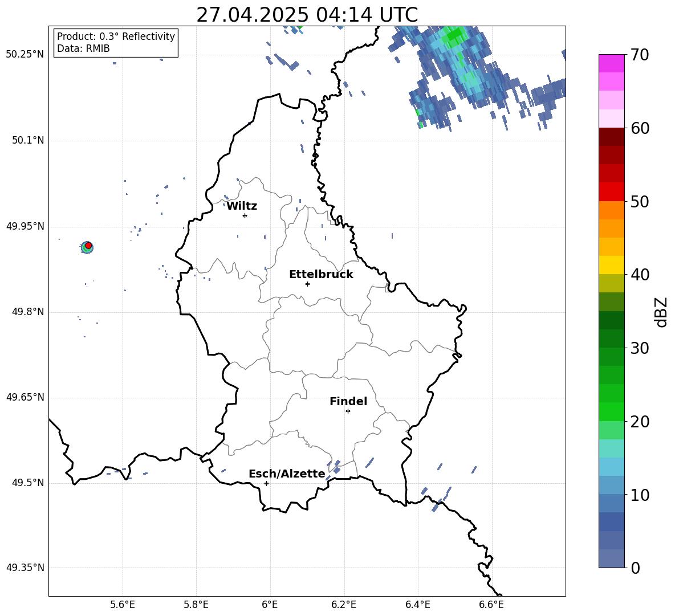675x616 pixels.
Task: Pick the turquoise swatch between 15 and 20 dBZ
Action: click(x=612, y=448)
